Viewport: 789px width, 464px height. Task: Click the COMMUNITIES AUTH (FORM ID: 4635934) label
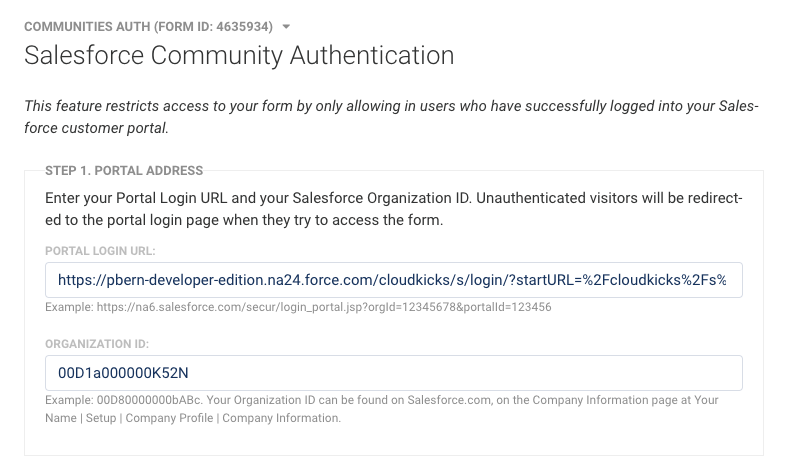(x=148, y=27)
